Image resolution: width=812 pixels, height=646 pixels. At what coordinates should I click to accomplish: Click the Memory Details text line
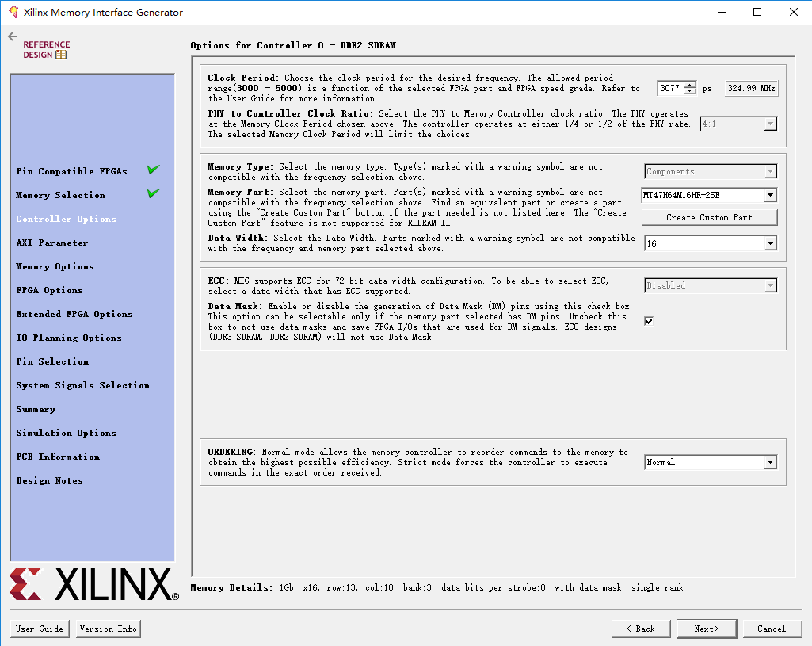pos(437,587)
